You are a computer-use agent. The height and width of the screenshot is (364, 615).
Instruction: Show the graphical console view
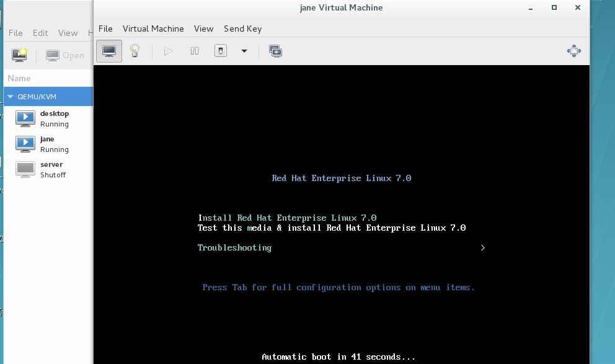109,51
